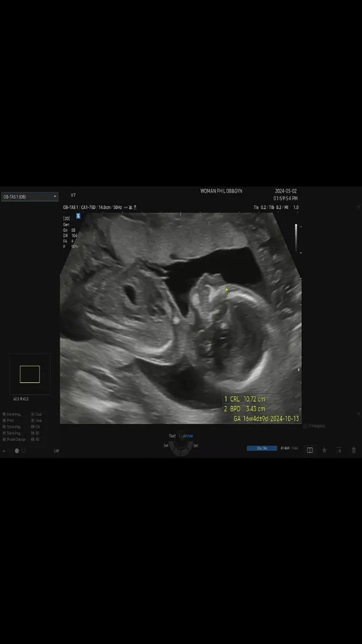Click the trash delete icon

point(354,450)
